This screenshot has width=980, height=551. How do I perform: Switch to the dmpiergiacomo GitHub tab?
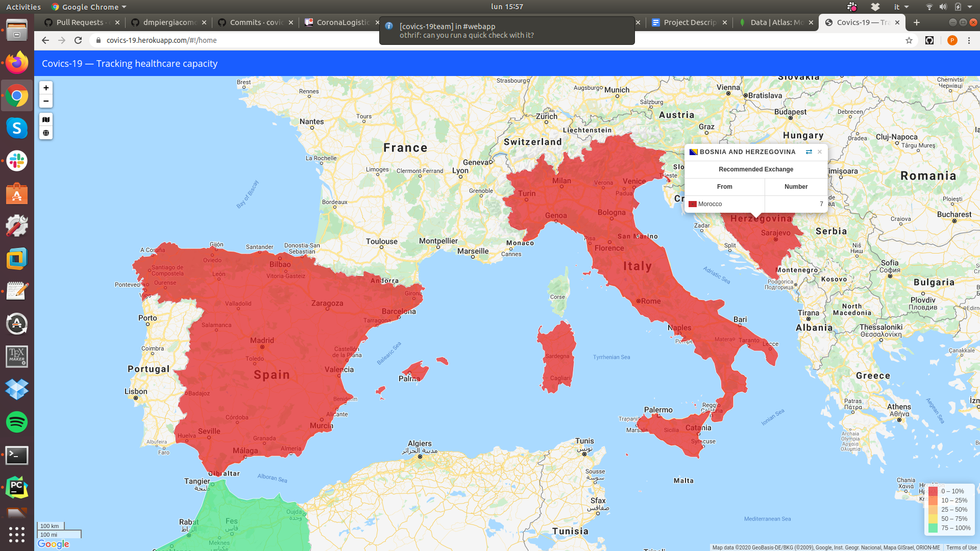point(167,22)
